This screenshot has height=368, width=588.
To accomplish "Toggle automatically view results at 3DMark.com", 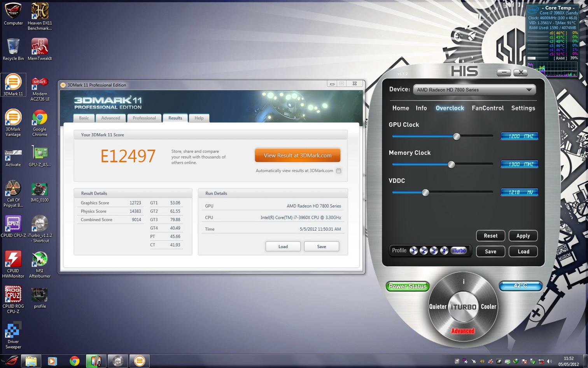I will pos(339,171).
